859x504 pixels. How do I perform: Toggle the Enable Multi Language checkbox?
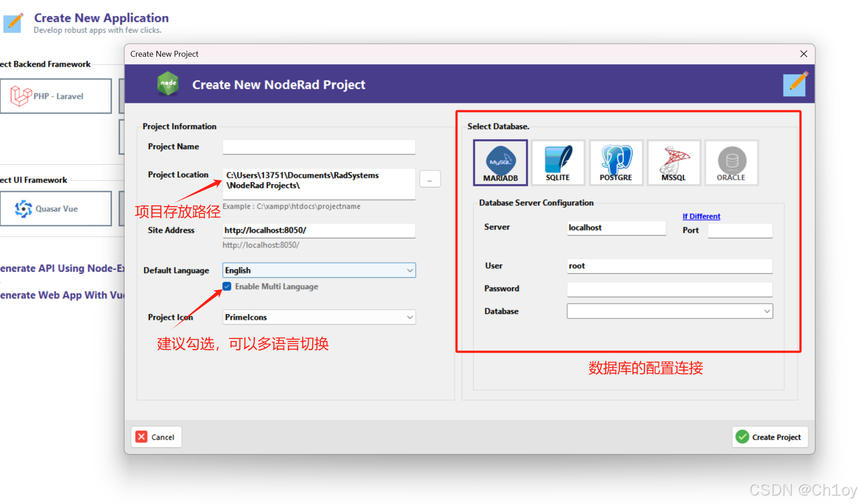coord(227,286)
